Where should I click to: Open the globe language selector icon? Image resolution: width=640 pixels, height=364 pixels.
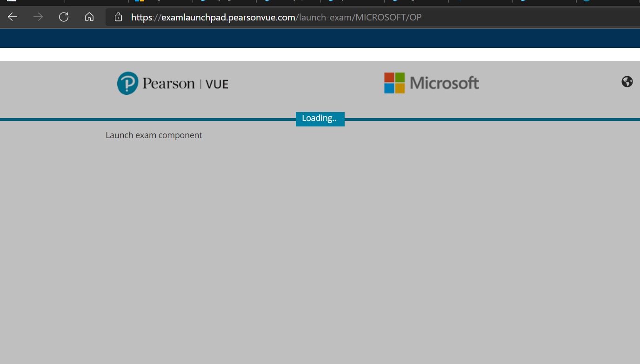click(x=627, y=81)
